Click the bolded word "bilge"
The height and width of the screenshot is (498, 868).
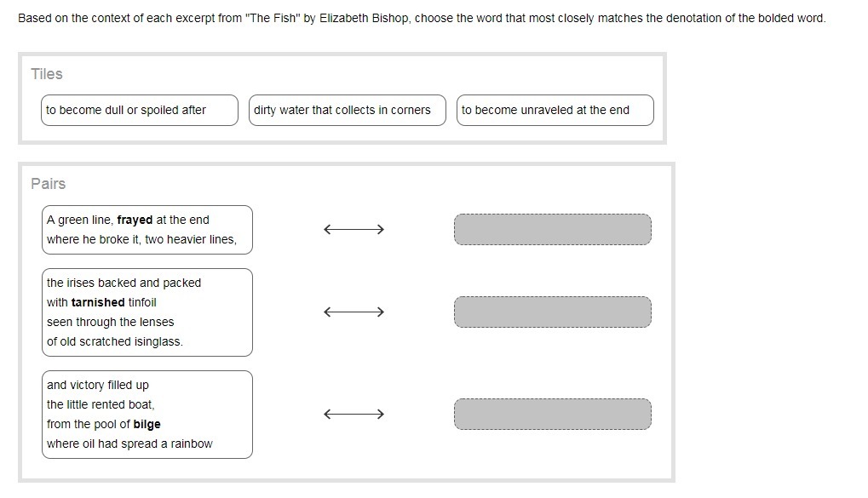(147, 424)
